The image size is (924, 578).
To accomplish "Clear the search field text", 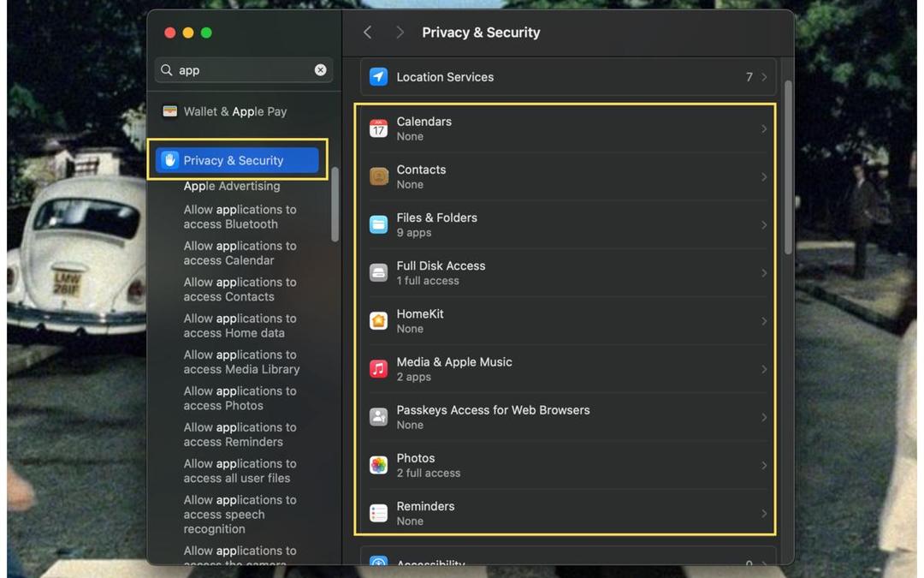I will pos(320,70).
